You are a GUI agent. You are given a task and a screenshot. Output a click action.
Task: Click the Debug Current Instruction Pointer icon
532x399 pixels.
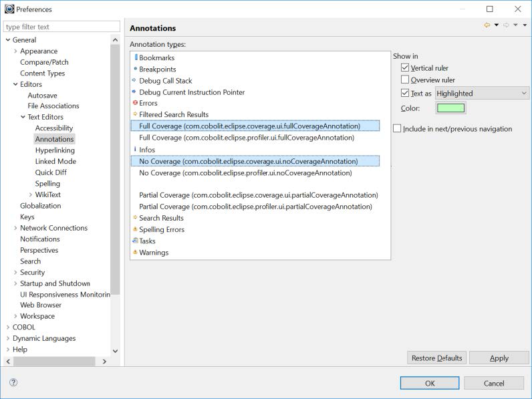(134, 92)
